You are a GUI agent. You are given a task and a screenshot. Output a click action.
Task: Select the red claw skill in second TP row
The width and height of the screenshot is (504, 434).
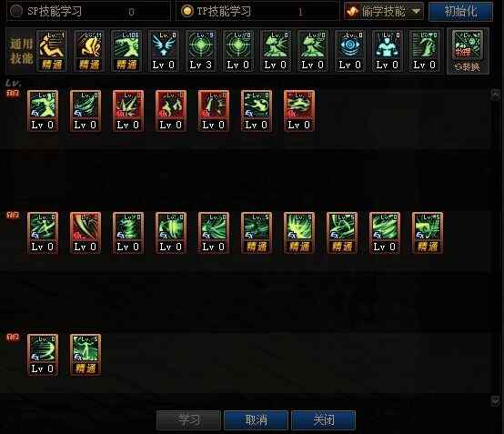point(86,233)
